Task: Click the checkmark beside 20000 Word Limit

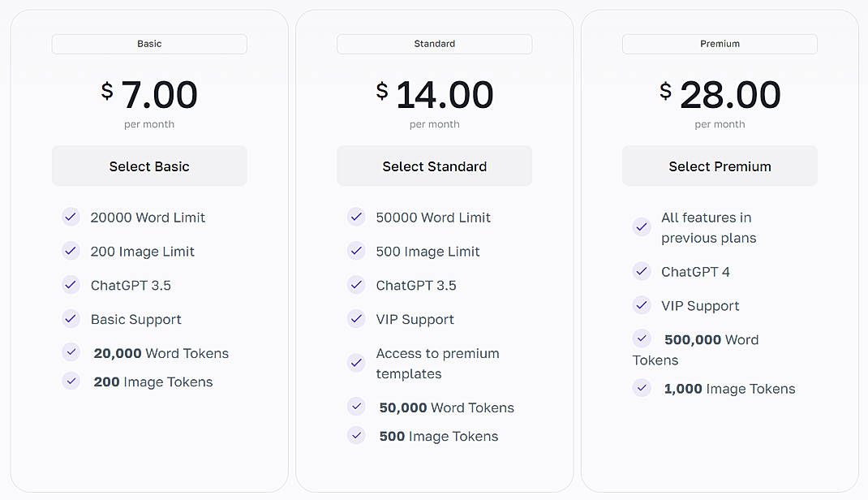Action: point(71,217)
